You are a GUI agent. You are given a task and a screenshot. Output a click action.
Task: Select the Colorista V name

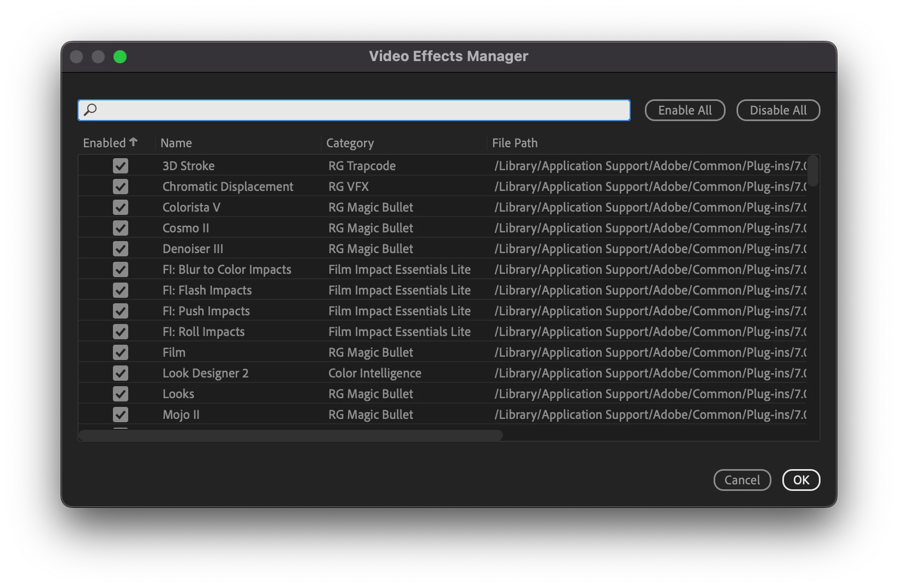pyautogui.click(x=191, y=207)
